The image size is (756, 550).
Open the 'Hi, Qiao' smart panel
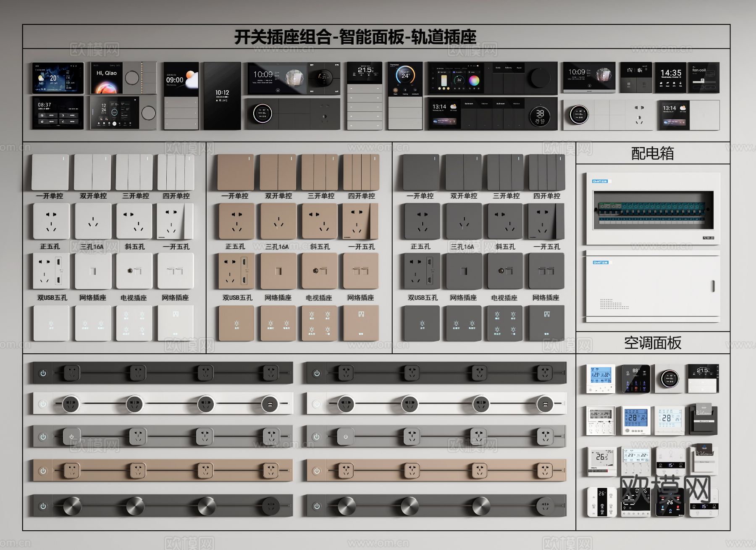coord(123,78)
